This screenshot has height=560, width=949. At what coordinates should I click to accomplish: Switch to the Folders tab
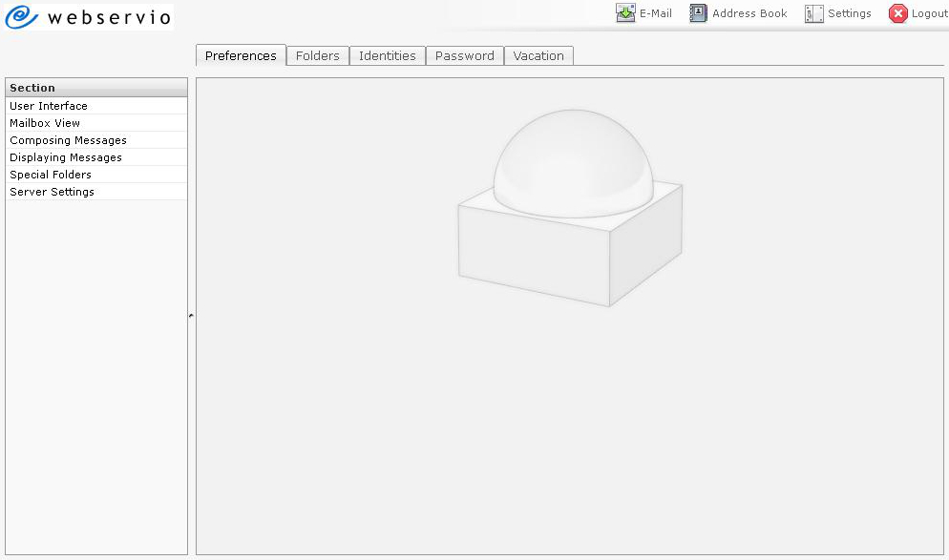(318, 55)
